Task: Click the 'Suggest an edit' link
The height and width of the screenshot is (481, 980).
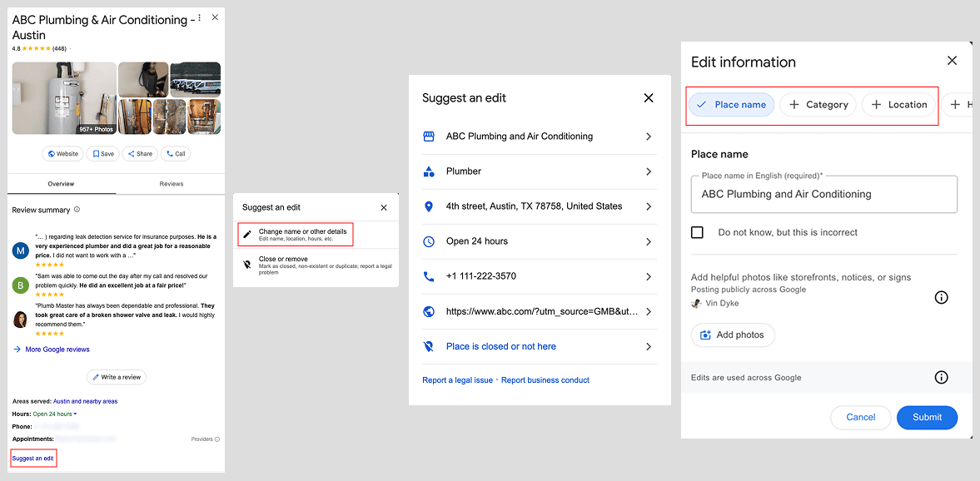Action: [x=33, y=459]
